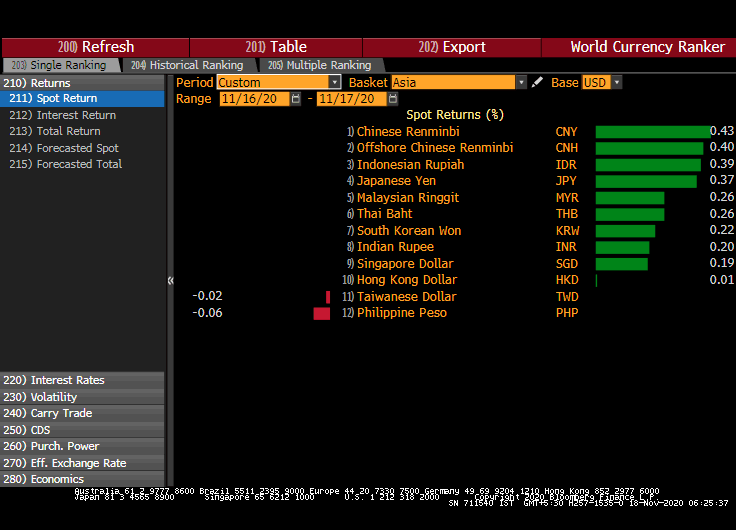The image size is (736, 530).
Task: Click the Refresh button
Action: (95, 47)
